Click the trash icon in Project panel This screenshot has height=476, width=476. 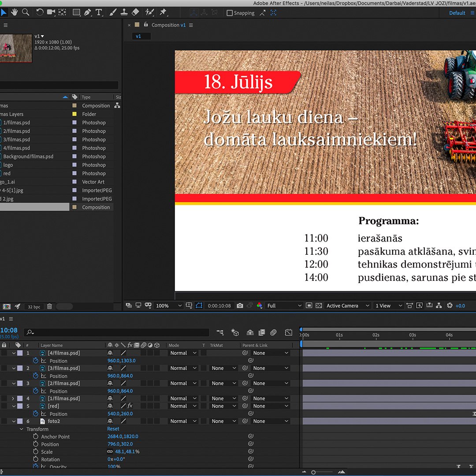pyautogui.click(x=50, y=306)
